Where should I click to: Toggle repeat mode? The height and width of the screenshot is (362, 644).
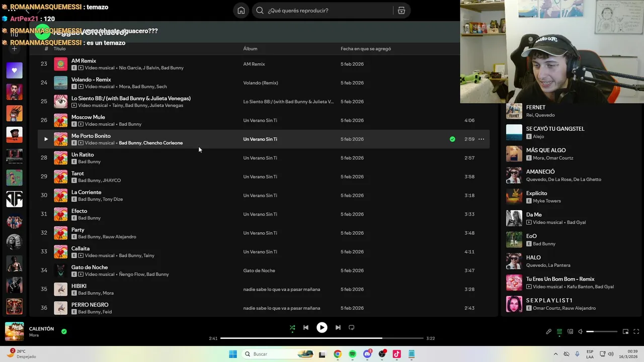point(352,327)
